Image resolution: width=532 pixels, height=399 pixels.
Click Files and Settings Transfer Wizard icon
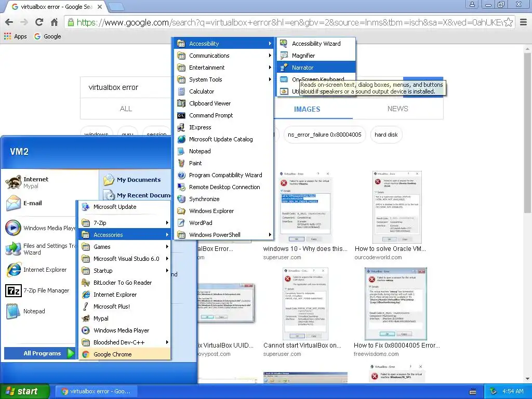pyautogui.click(x=14, y=249)
